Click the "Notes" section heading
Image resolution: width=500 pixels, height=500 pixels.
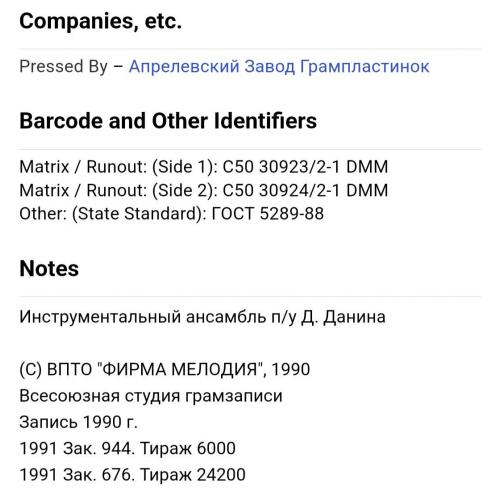coord(49,269)
